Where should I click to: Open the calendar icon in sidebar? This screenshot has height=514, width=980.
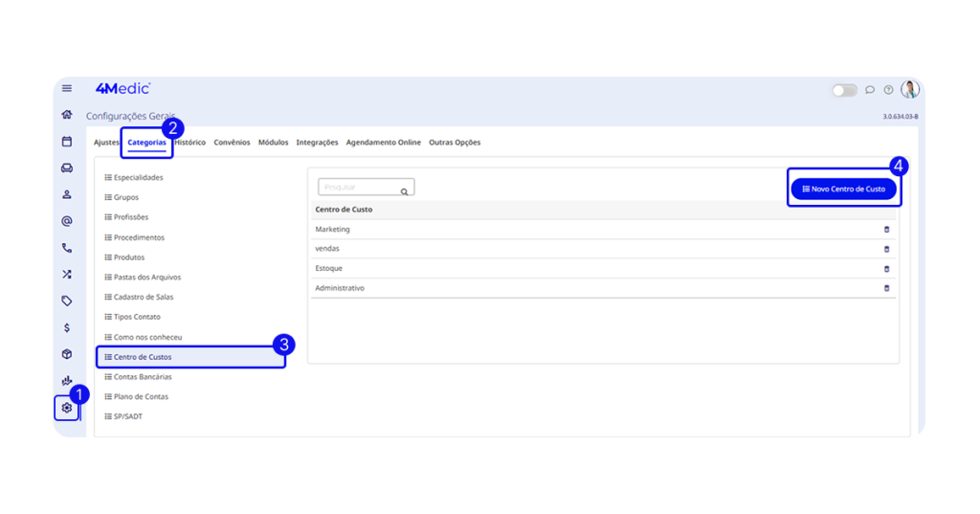point(67,142)
